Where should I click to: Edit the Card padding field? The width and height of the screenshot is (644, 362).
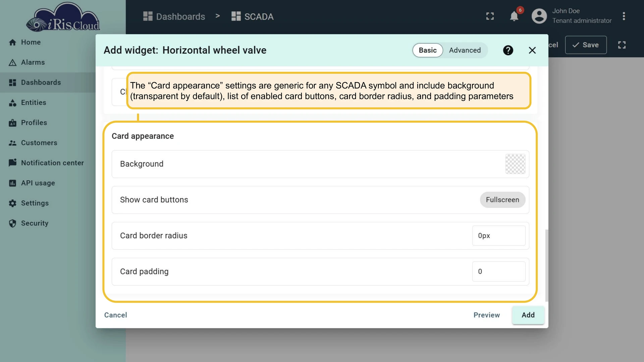pos(499,271)
